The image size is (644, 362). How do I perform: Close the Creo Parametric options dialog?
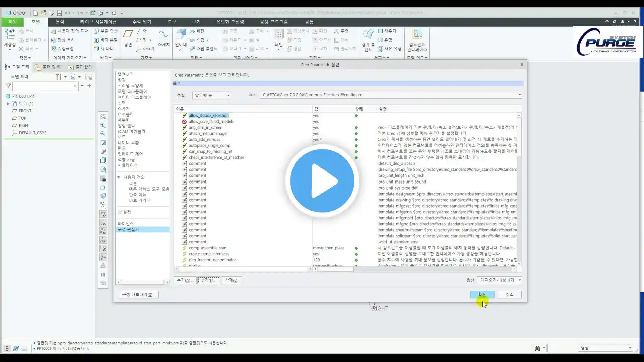click(521, 64)
